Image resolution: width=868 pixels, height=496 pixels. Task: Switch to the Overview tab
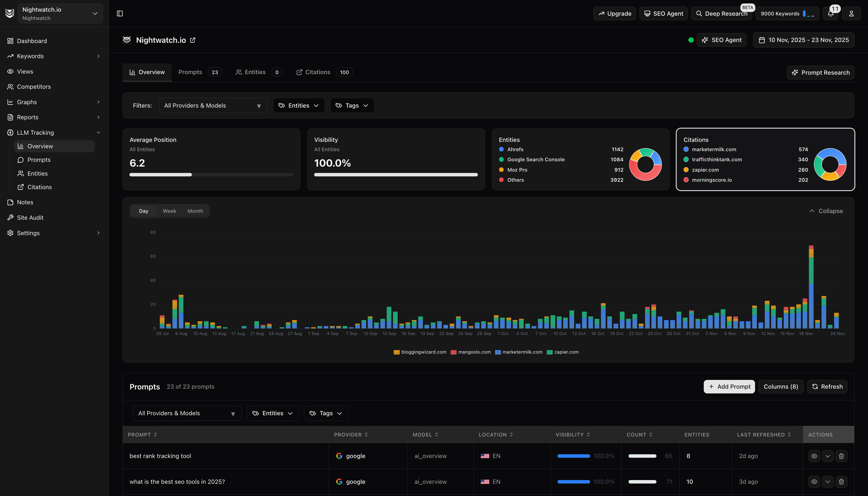pos(147,72)
